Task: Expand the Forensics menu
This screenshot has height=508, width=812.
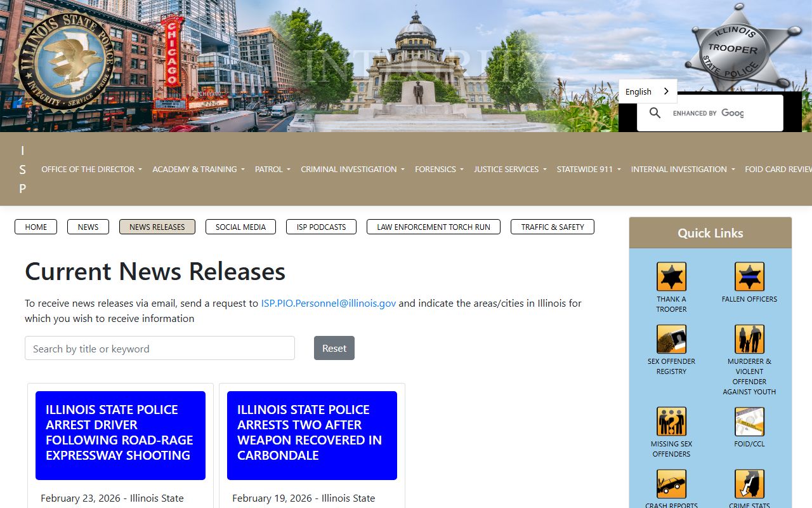Action: [439, 169]
